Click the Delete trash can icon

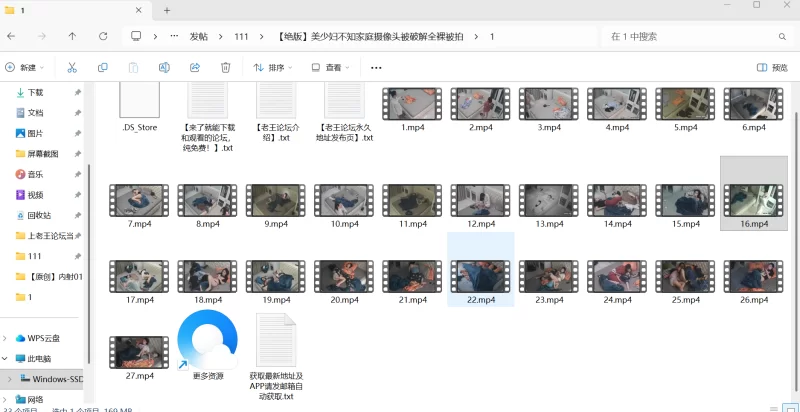[x=226, y=68]
